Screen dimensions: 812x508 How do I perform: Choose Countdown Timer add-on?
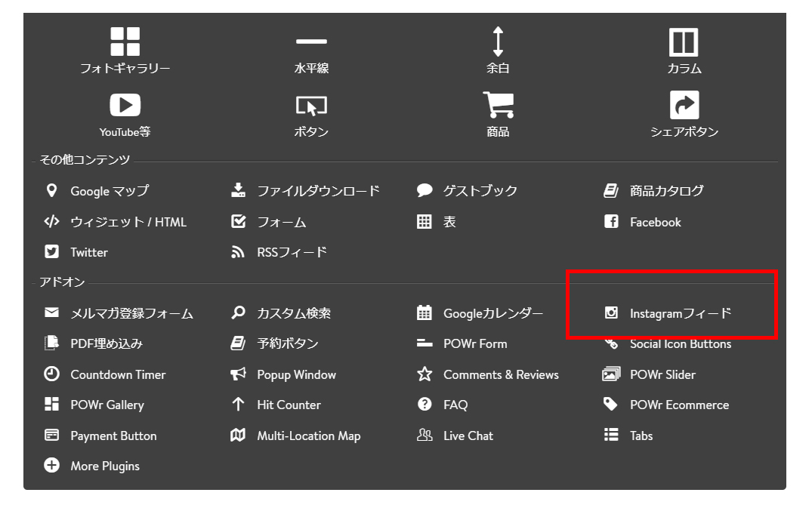tap(117, 374)
